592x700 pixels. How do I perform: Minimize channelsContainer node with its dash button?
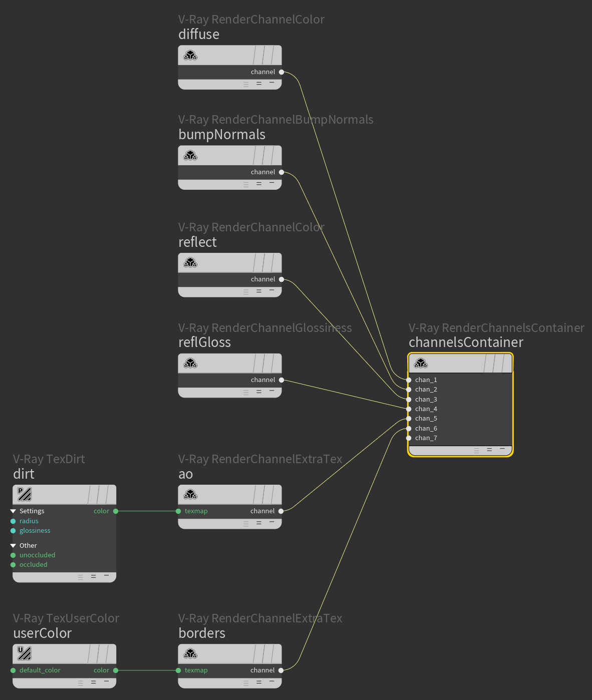(x=502, y=449)
